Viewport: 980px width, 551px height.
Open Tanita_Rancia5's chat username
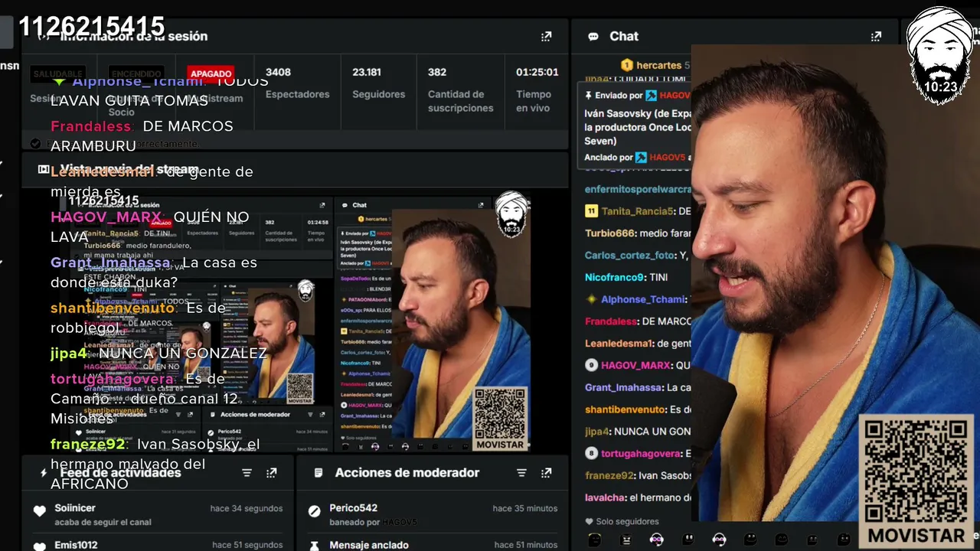pos(637,211)
